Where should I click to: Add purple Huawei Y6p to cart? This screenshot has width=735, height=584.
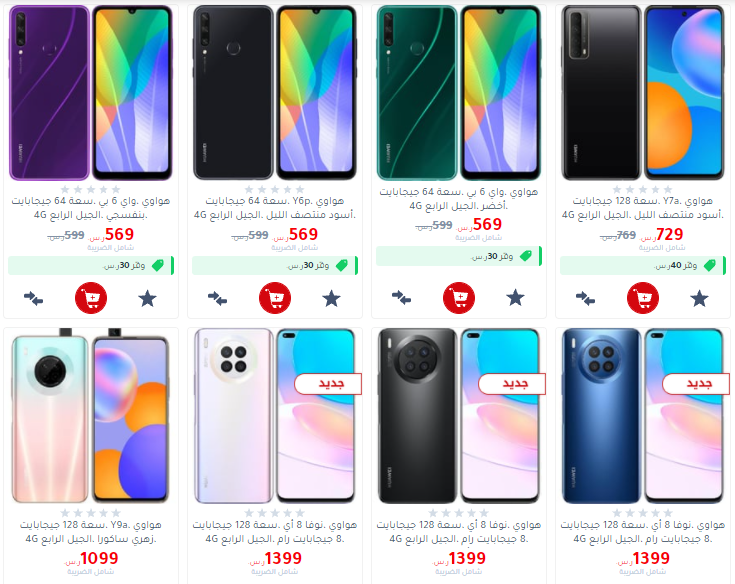tap(91, 298)
